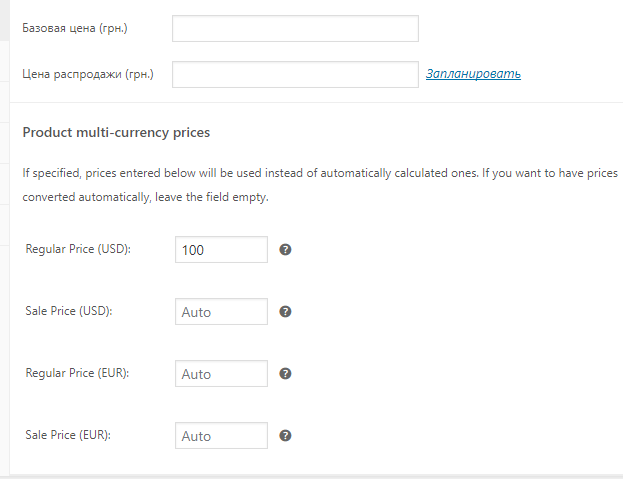This screenshot has height=479, width=623.
Task: Click the Product multi-currency prices heading
Action: pos(116,132)
